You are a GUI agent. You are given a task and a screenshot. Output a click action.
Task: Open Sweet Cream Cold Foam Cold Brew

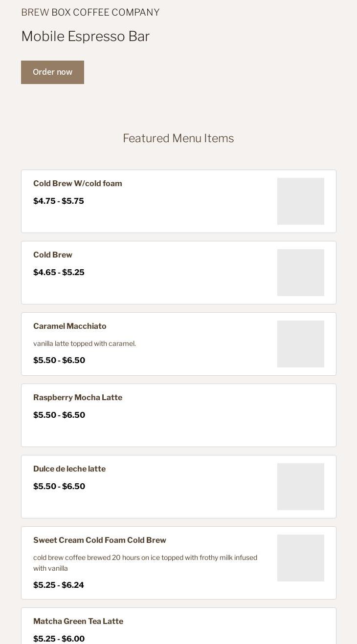[x=100, y=540]
